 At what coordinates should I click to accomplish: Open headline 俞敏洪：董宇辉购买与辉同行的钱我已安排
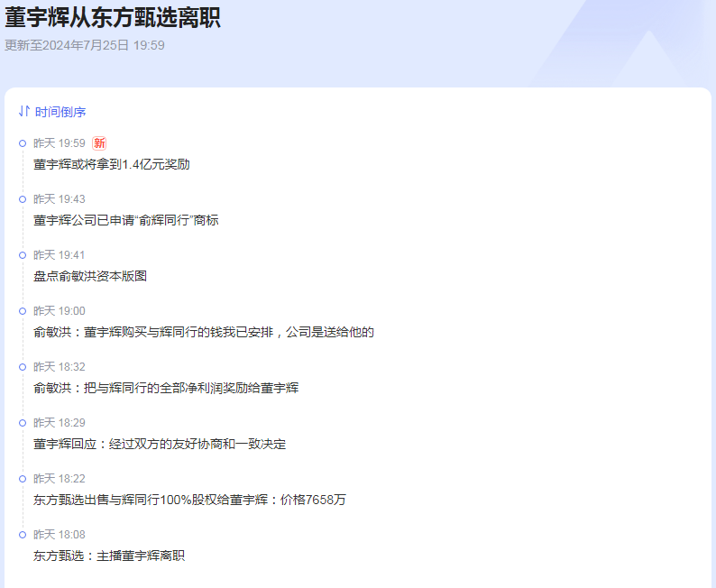click(x=204, y=332)
